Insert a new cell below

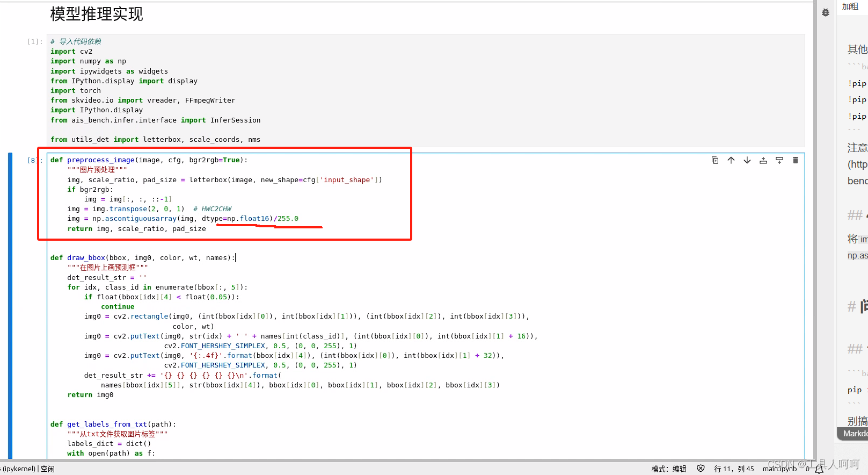click(779, 160)
